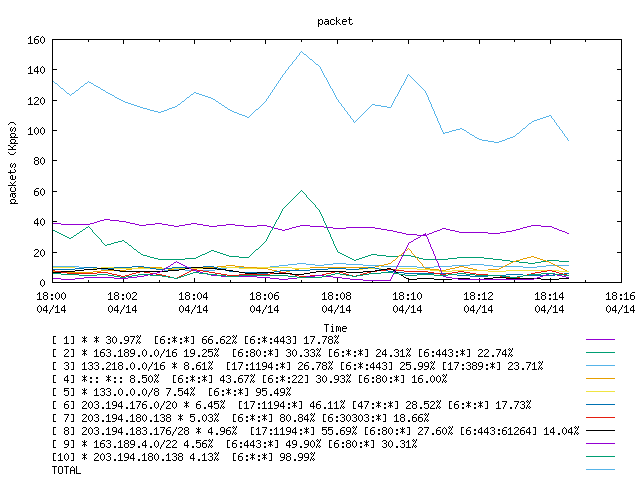
Task: Click [6:30303:*] 18.66% in legend entry 7
Action: click(376, 418)
